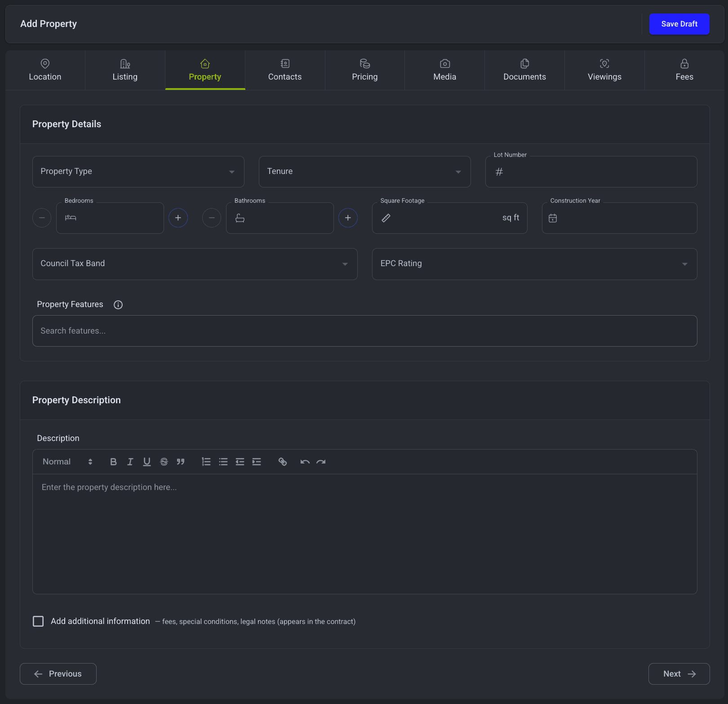
Task: Click the Save Draft button
Action: coord(679,24)
